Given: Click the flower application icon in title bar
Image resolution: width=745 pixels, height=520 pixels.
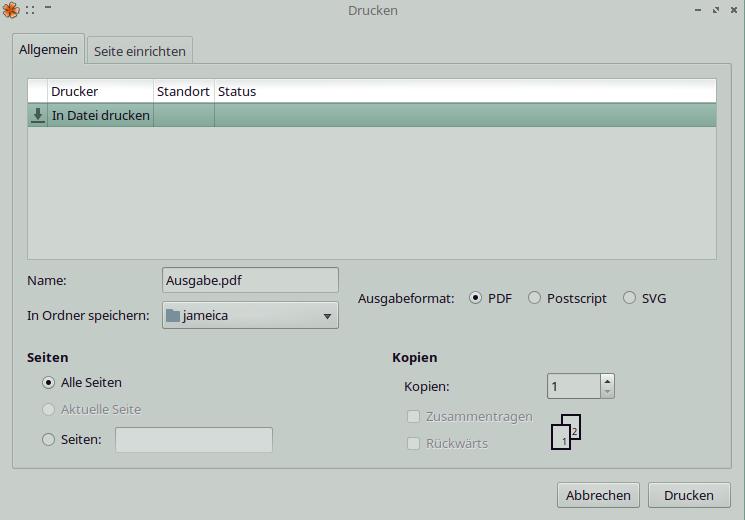Looking at the screenshot, I should click(11, 10).
